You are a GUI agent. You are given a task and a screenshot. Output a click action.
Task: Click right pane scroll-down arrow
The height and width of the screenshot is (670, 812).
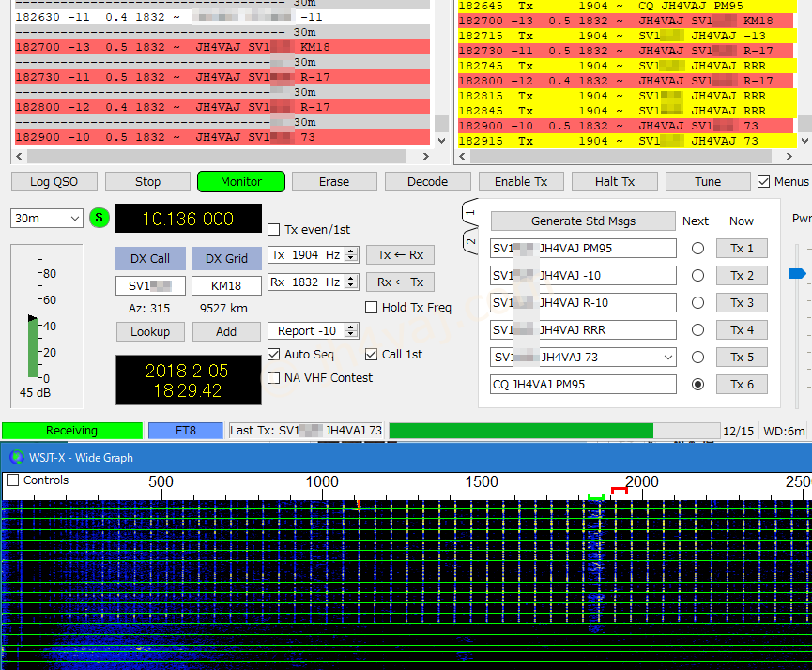(804, 141)
